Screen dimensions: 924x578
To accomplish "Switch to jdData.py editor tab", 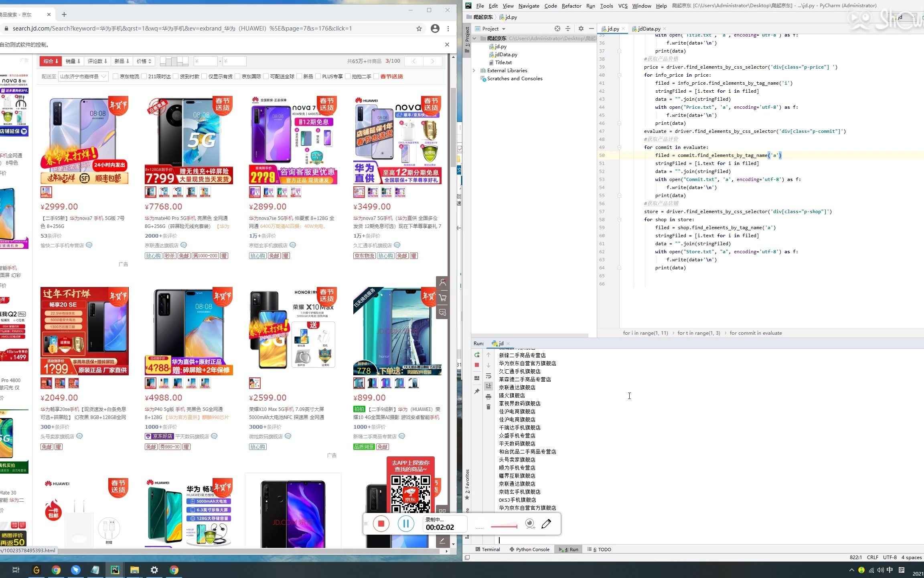I will click(x=648, y=28).
